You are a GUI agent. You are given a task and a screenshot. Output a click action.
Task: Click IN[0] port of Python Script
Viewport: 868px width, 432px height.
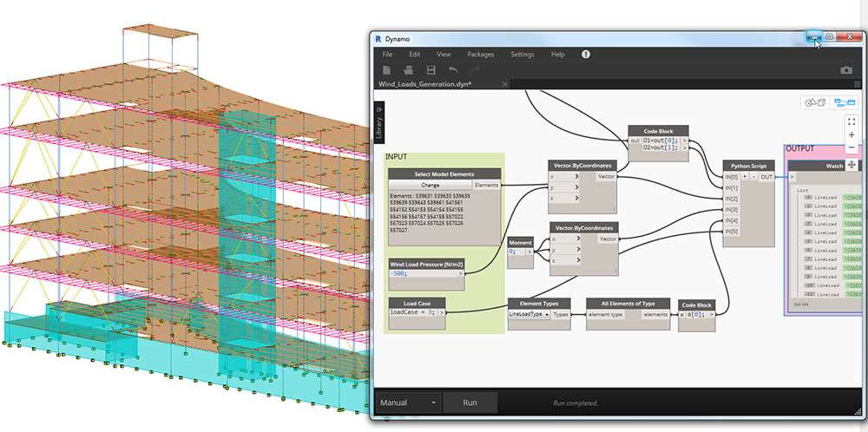pos(731,176)
